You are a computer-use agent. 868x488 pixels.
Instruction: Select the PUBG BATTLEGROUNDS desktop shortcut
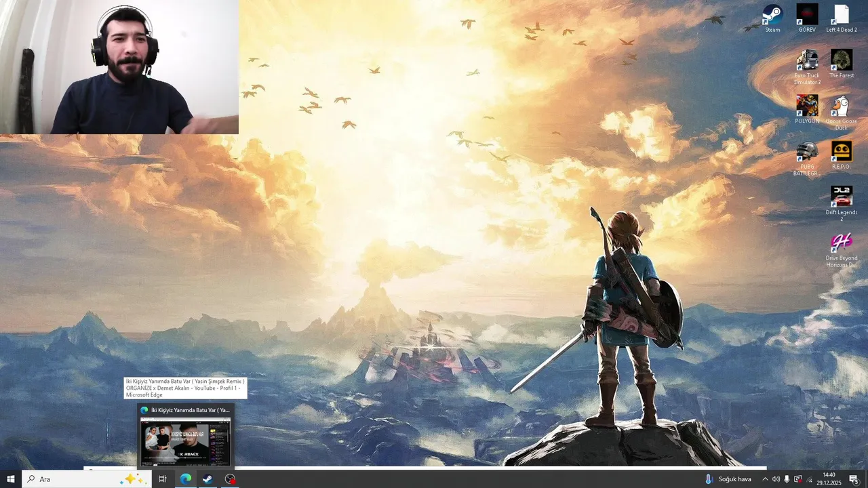807,158
